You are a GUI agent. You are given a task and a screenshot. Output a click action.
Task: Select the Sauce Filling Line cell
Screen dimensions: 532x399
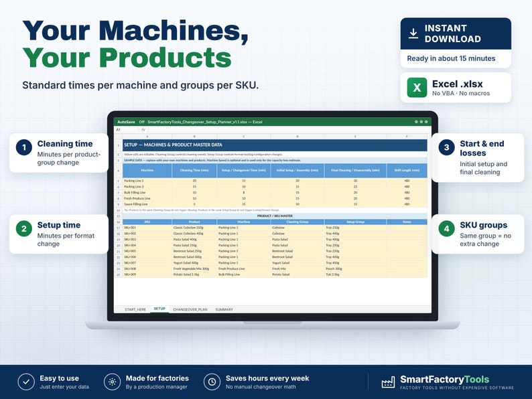[147, 204]
